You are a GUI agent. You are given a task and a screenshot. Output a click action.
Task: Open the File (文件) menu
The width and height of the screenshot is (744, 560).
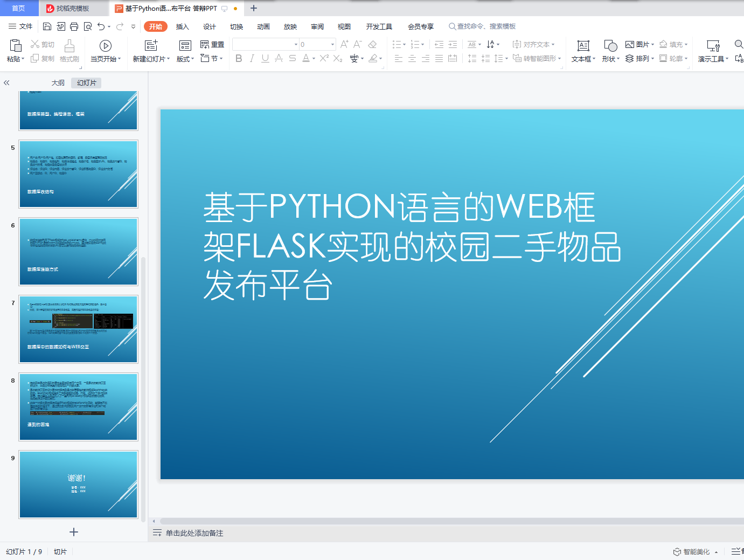20,26
